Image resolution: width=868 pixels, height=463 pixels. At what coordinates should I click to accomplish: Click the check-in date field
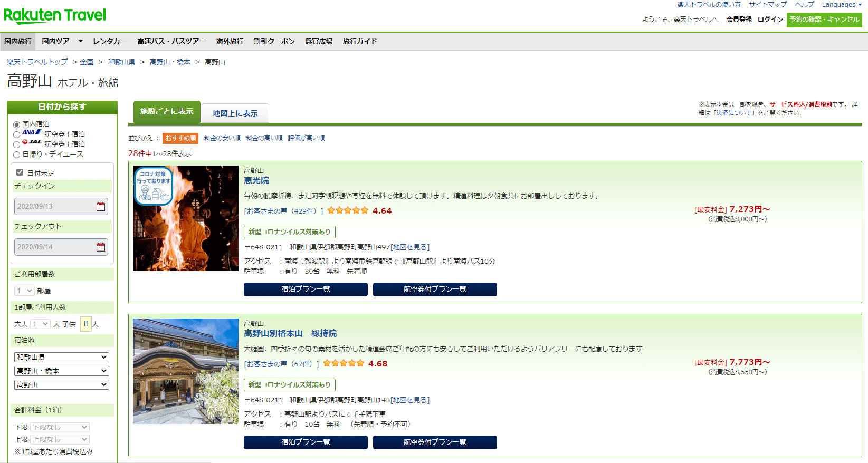61,206
